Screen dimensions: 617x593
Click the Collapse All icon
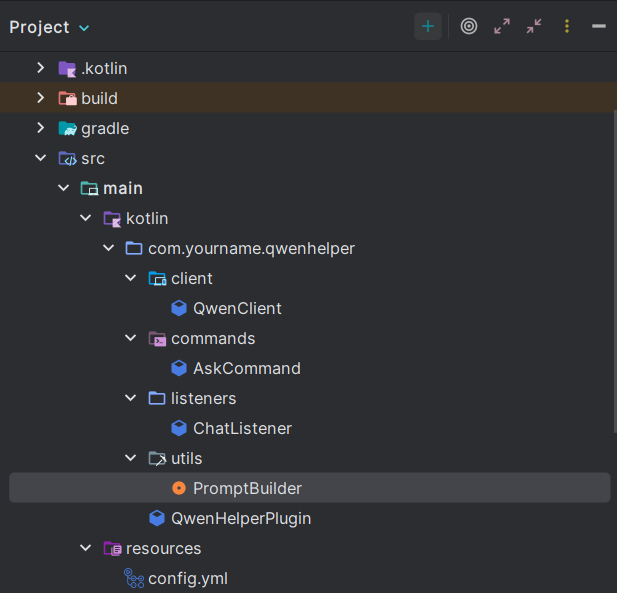(x=534, y=27)
